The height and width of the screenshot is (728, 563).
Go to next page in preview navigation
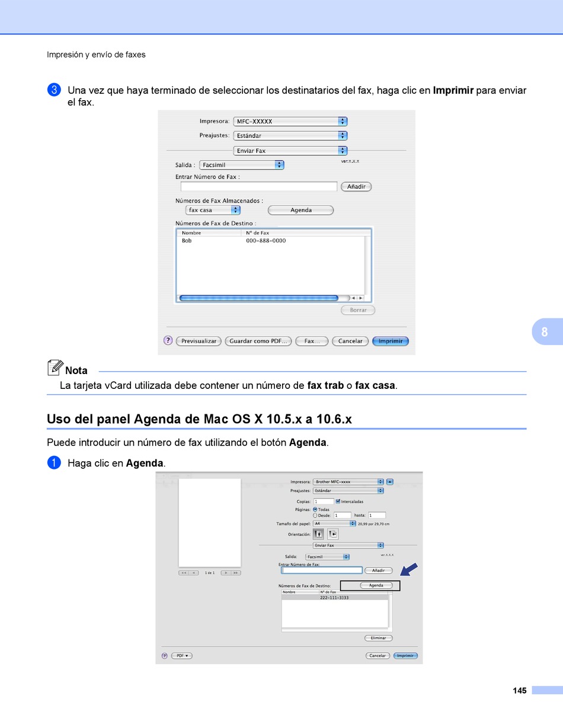(226, 573)
